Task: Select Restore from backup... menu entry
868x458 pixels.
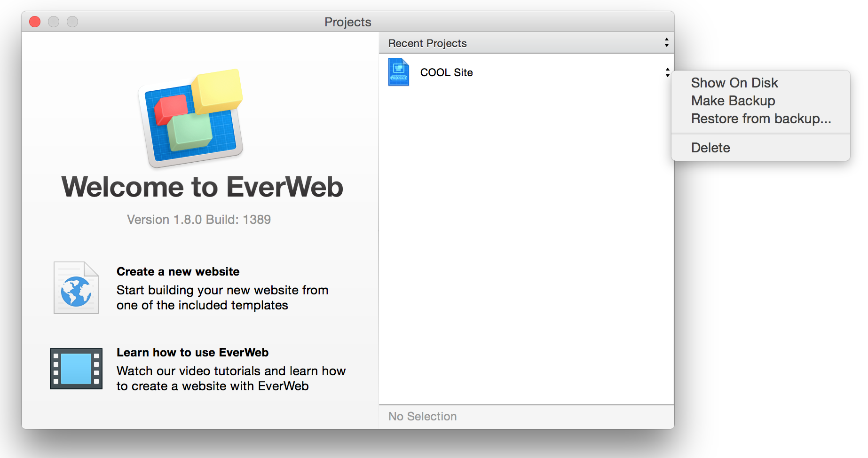Action: pos(760,118)
